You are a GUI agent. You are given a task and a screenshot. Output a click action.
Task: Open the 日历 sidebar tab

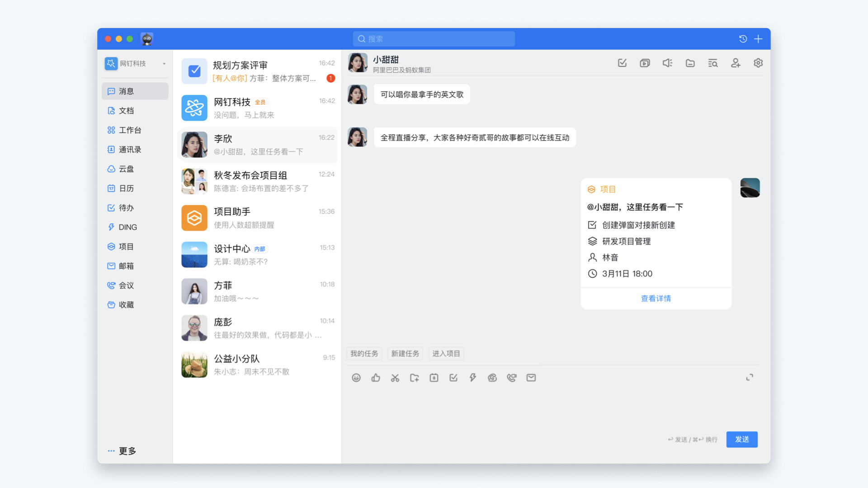pos(126,188)
